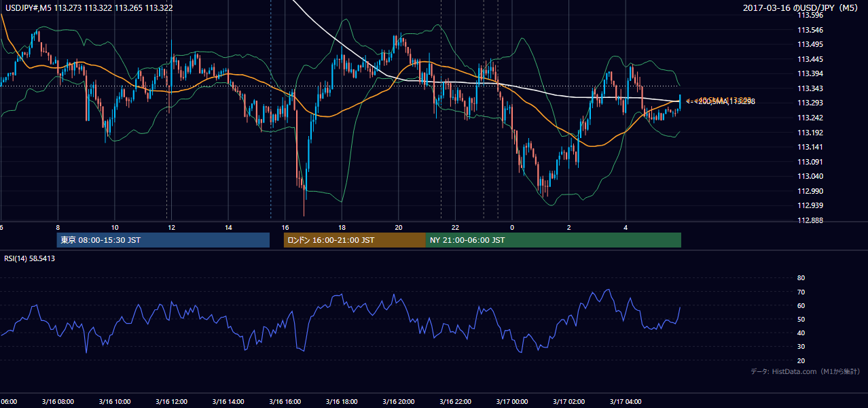Click hour 12 tick under the price chart
868x408 pixels.
click(172, 227)
